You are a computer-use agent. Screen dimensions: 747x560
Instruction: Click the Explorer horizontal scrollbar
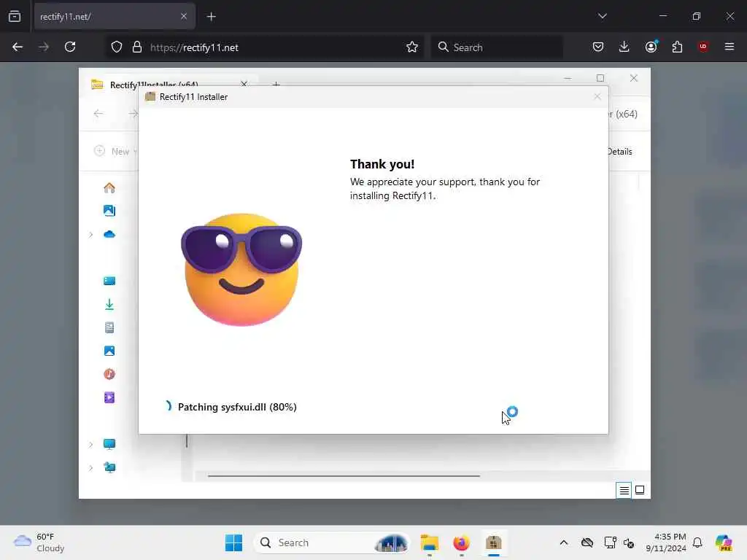(344, 475)
